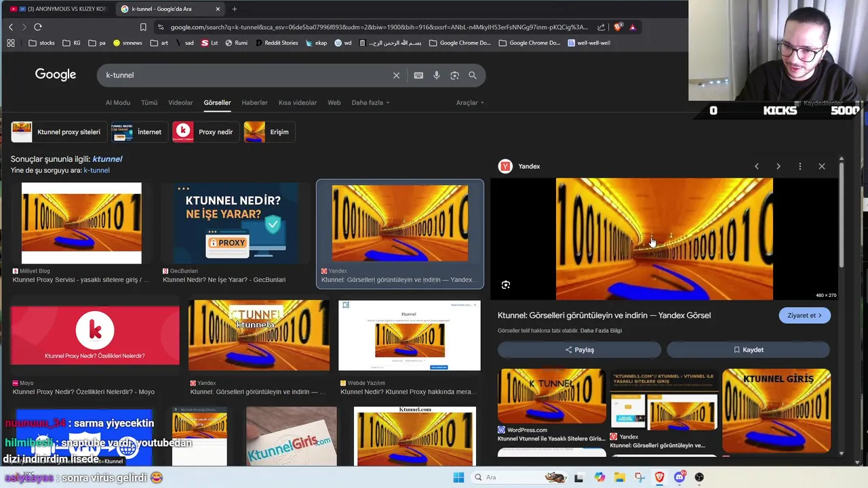Open the KtunnelGiris.com card thumbnail
868x488 pixels.
pos(292,436)
